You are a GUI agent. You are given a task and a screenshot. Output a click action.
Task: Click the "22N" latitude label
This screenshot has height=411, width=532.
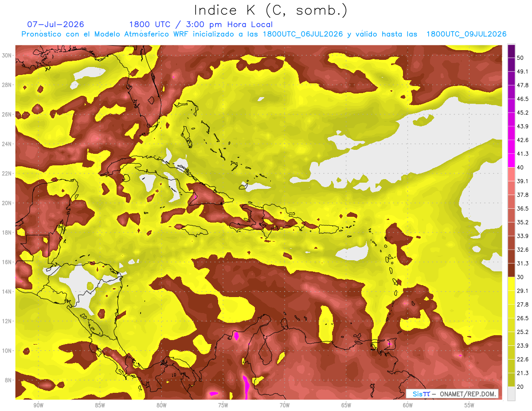point(7,173)
